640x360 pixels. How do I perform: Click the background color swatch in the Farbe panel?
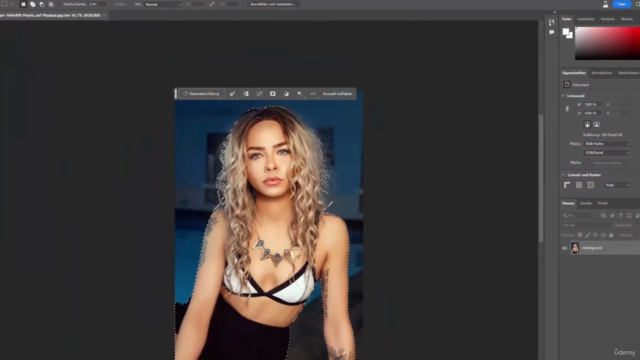(569, 36)
